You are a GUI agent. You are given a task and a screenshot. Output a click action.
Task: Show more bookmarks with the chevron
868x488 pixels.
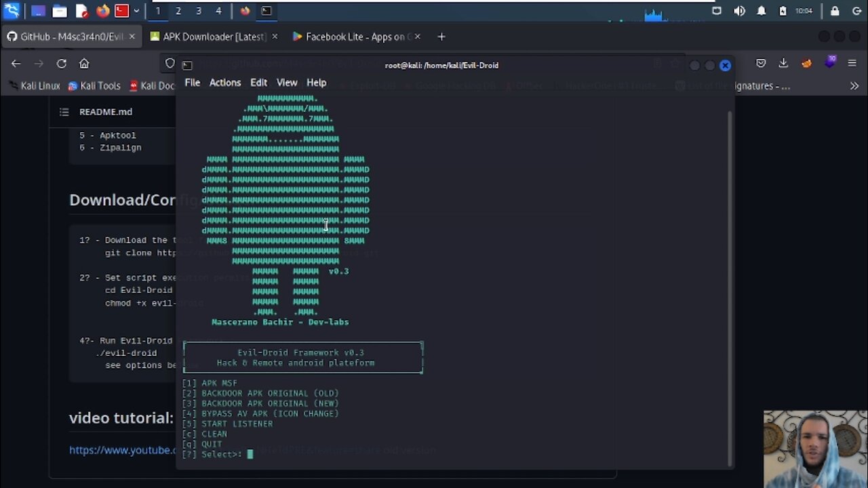tap(854, 86)
